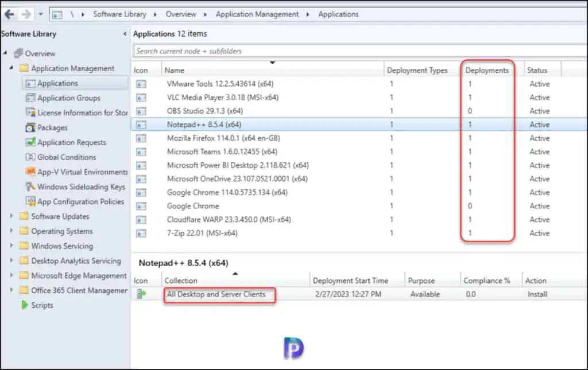Screen dimensions: 588x370
Task: Click OBS Studio's Deployments value 0
Action: tap(470, 111)
